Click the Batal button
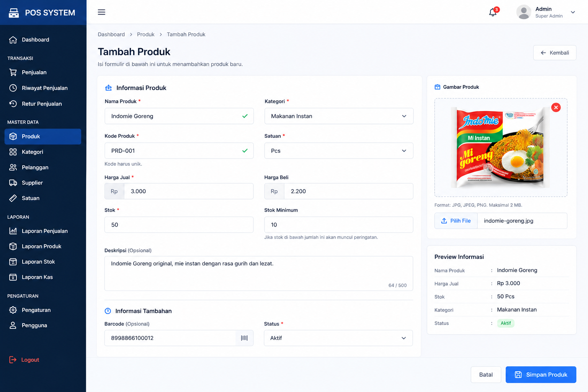The width and height of the screenshot is (588, 392). pyautogui.click(x=486, y=375)
